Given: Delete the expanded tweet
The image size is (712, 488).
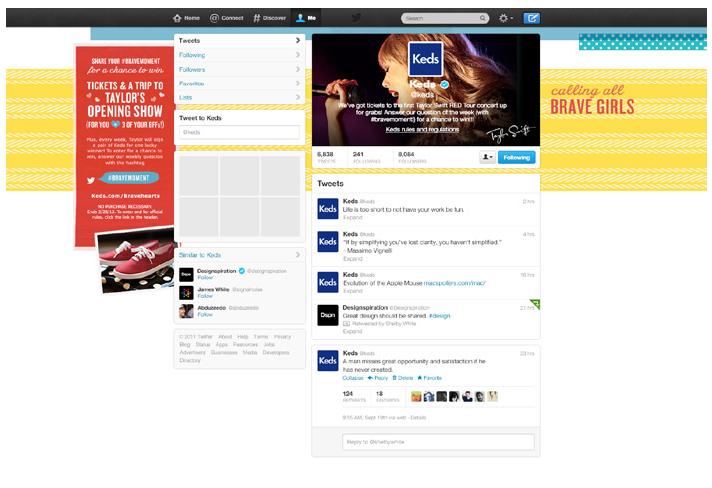Looking at the screenshot, I should coord(403,378).
